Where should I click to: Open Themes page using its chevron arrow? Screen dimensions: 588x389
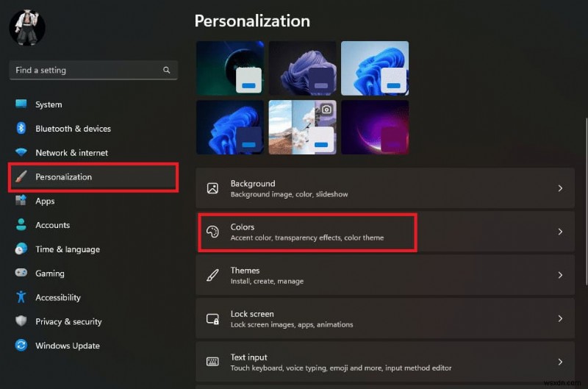pos(560,275)
